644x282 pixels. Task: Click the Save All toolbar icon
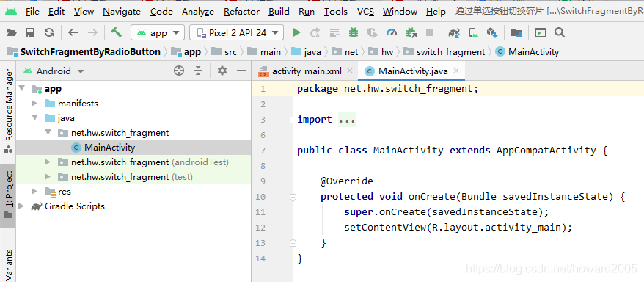click(x=30, y=32)
